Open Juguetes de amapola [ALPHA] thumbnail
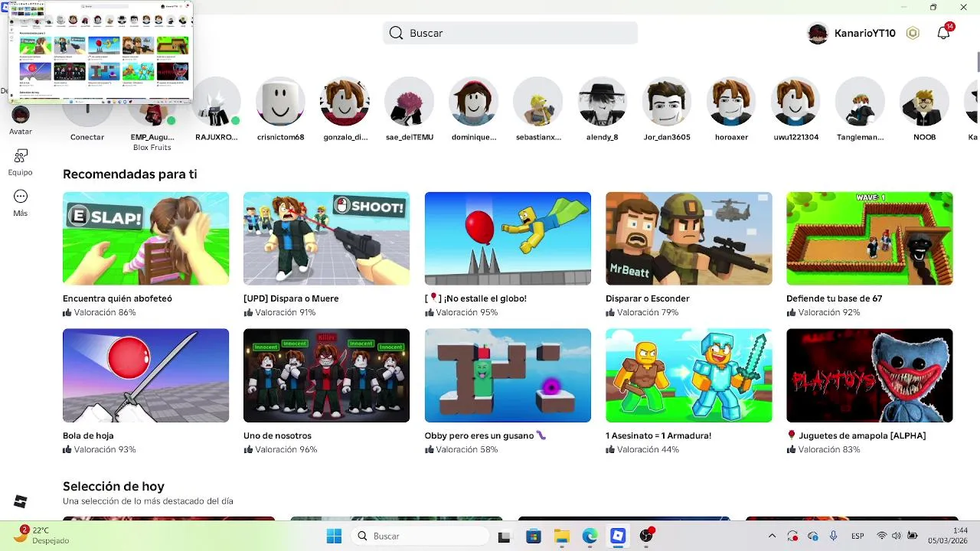Screen dimensions: 980x551 click(x=870, y=376)
